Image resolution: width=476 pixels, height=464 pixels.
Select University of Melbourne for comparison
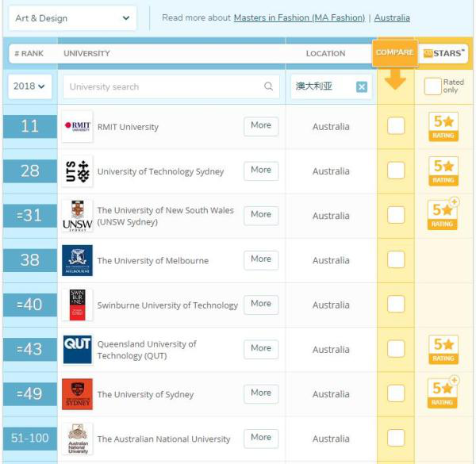click(396, 259)
